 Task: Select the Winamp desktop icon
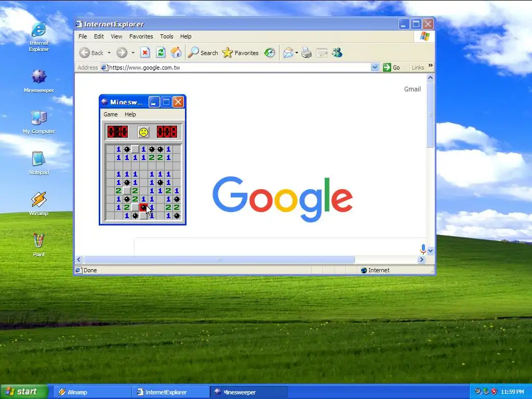coord(38,204)
